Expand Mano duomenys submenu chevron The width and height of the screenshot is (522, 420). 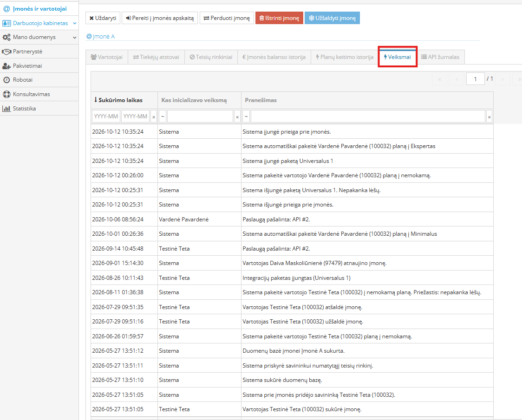(x=75, y=37)
